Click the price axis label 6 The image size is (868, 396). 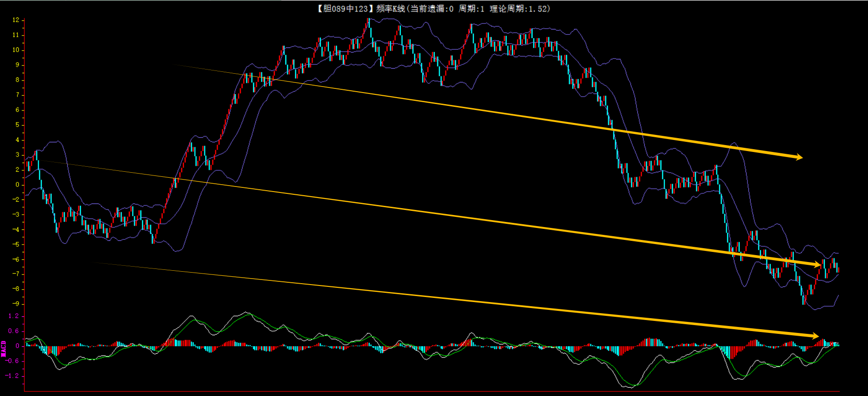(17, 110)
